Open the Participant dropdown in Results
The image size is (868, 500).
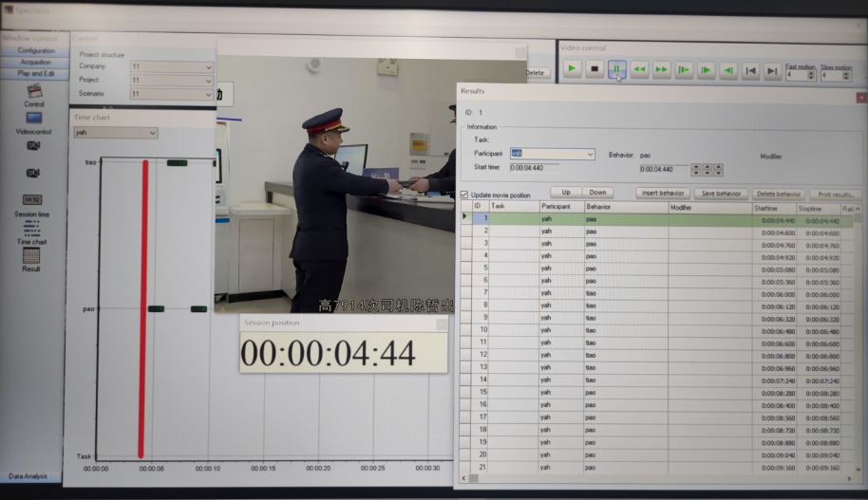point(589,154)
